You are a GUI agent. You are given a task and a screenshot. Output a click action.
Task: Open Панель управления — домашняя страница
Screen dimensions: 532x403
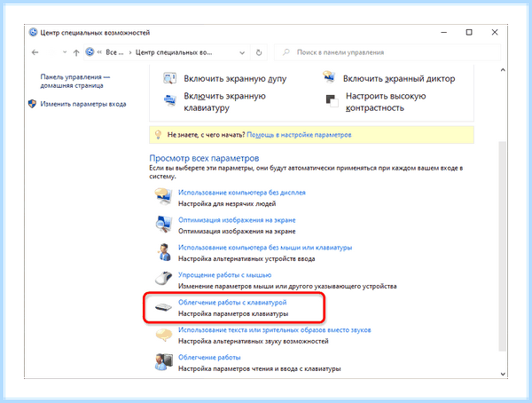(75, 81)
